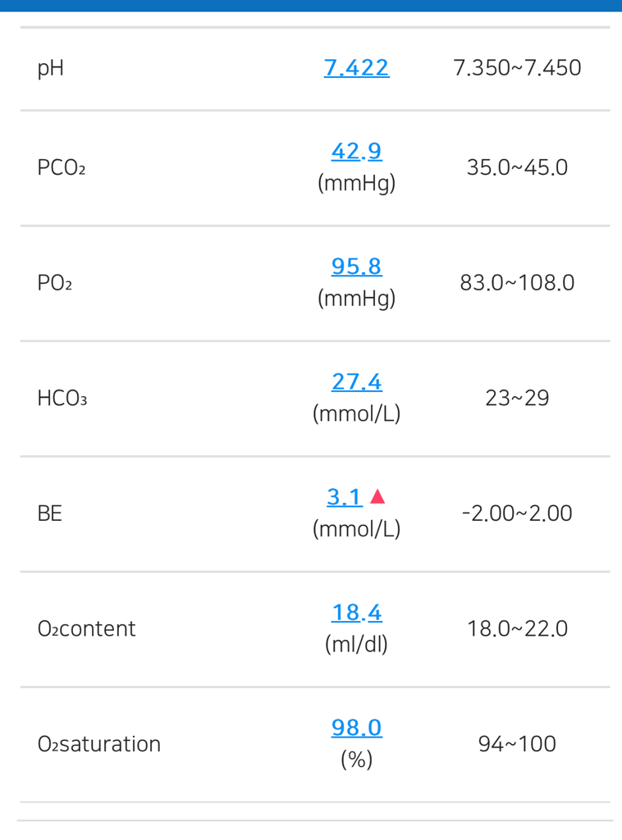Select the BE row label
Image resolution: width=622 pixels, height=840 pixels.
(49, 514)
